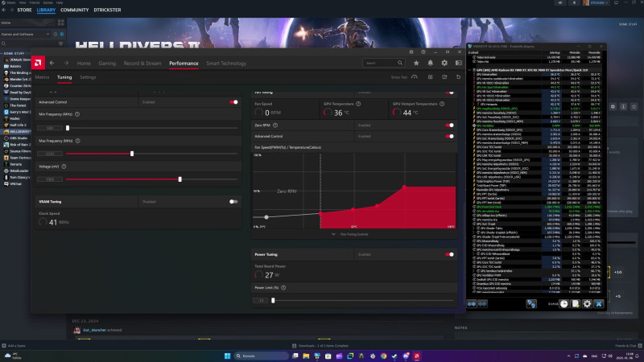This screenshot has height=362, width=644.
Task: Open File Explorer on taskbar
Action: (x=306, y=356)
